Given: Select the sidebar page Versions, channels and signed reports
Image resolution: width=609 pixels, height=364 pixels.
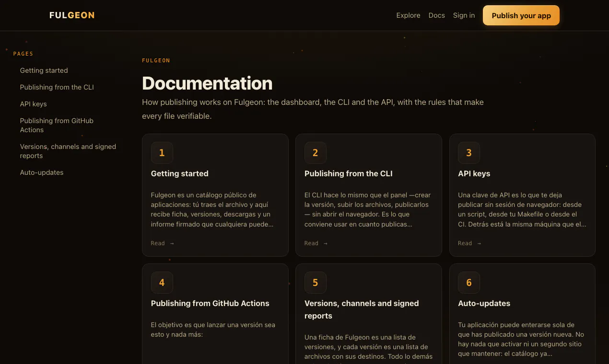Looking at the screenshot, I should pyautogui.click(x=68, y=151).
